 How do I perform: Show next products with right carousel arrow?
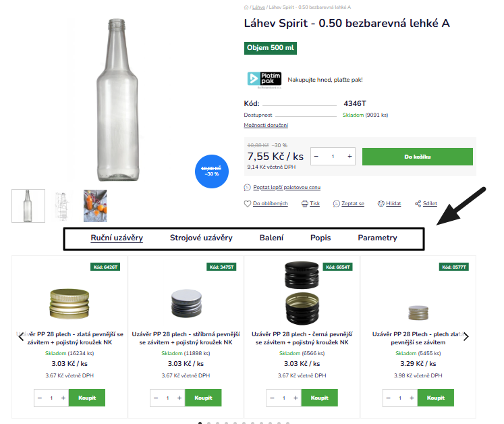point(466,336)
